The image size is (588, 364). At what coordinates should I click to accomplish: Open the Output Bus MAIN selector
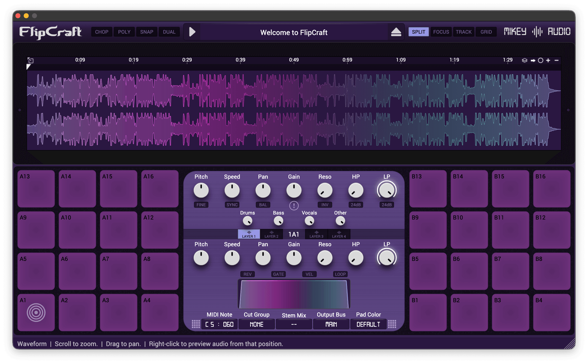(331, 324)
